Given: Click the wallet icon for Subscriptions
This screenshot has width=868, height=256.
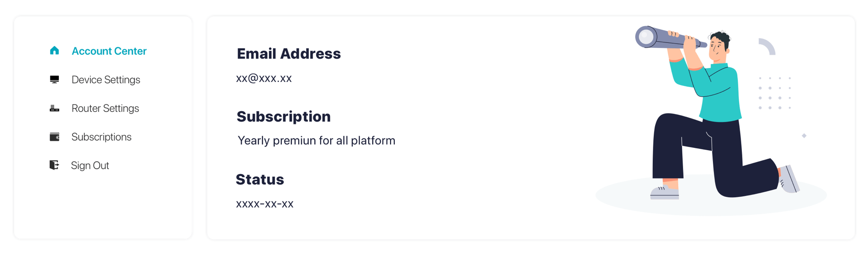Looking at the screenshot, I should tap(54, 137).
